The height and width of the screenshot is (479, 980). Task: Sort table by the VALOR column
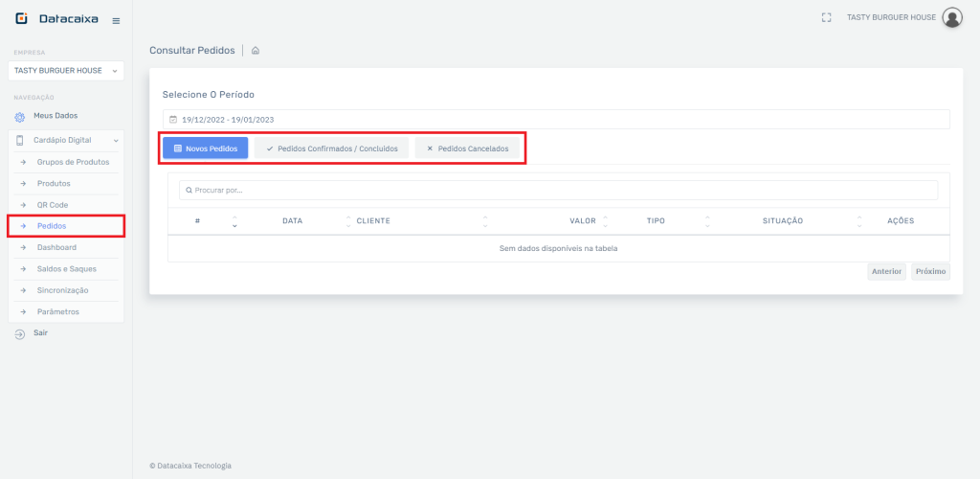pyautogui.click(x=583, y=221)
